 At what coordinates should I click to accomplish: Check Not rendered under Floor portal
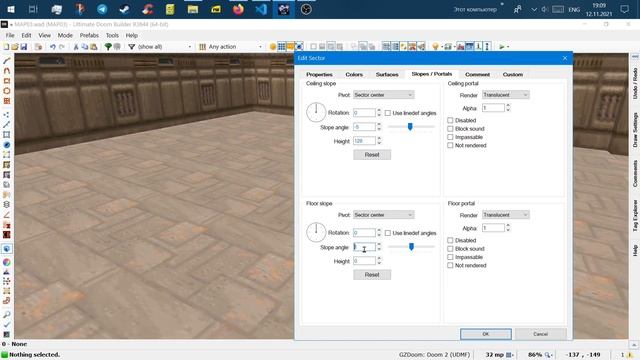(x=450, y=265)
